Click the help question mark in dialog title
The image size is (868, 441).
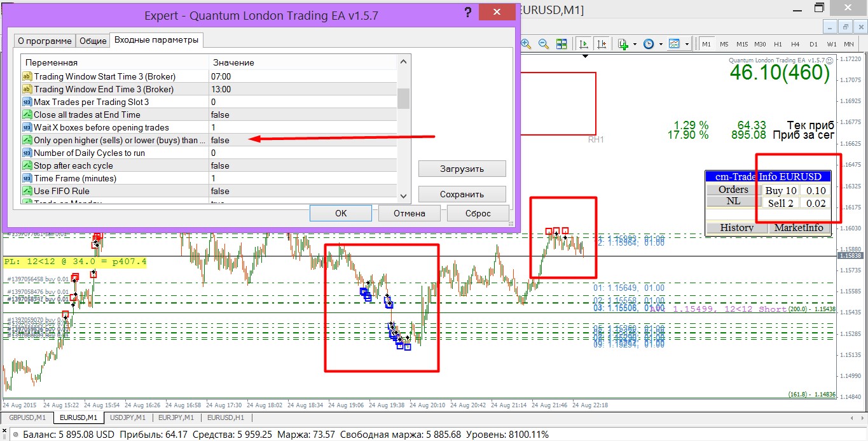[x=467, y=13]
